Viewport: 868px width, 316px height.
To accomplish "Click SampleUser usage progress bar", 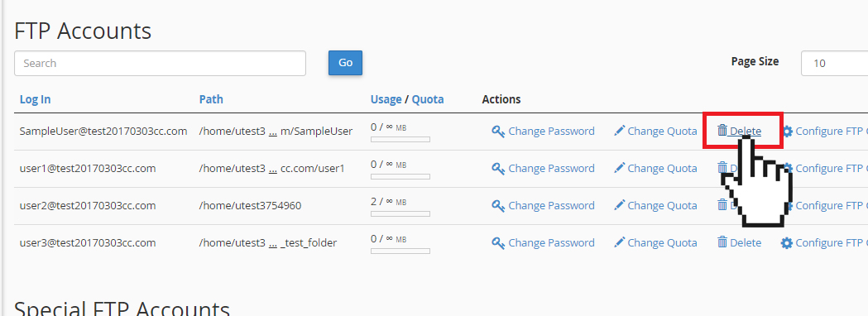I will pos(400,140).
